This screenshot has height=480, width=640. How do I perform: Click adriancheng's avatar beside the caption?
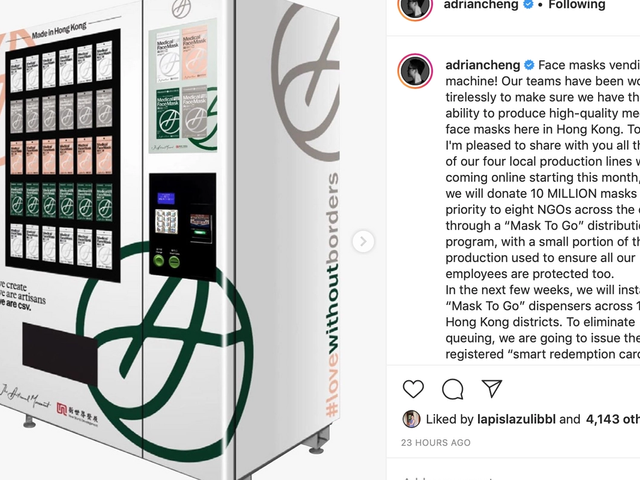[415, 71]
